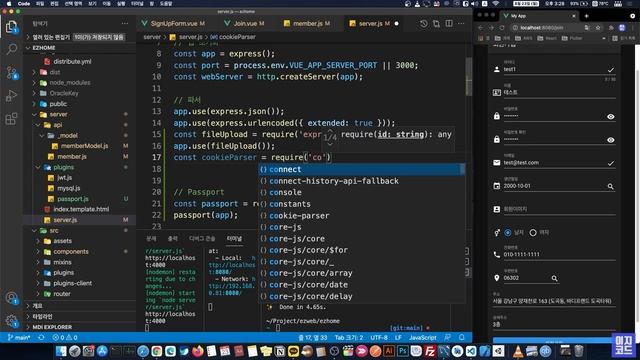This screenshot has width=640, height=360.
Task: Expand the components folder under src
Action: click(x=79, y=251)
